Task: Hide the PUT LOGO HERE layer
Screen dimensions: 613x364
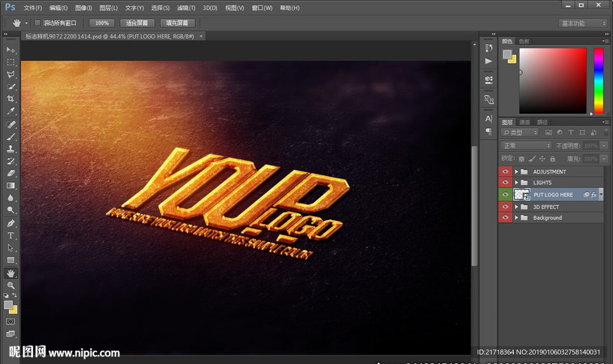Action: [x=505, y=195]
